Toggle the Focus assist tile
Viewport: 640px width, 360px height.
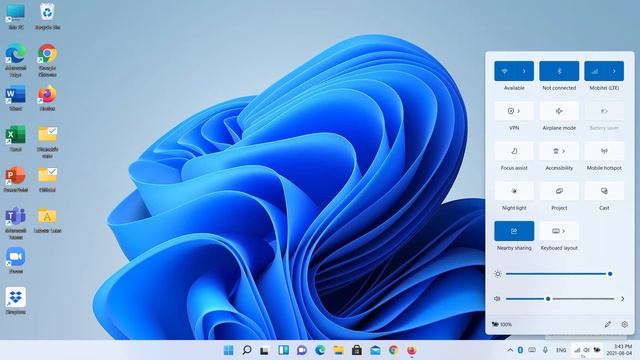pos(514,151)
